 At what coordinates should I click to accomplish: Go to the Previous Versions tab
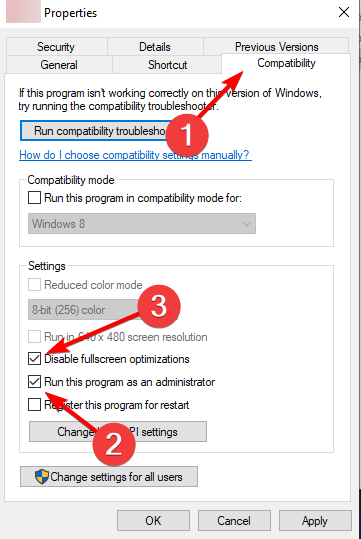pyautogui.click(x=276, y=47)
